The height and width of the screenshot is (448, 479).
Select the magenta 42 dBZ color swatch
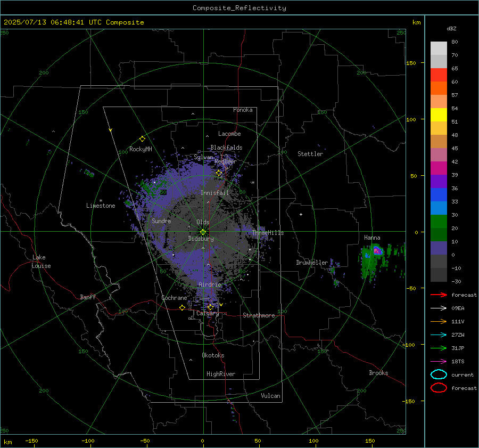tap(439, 168)
